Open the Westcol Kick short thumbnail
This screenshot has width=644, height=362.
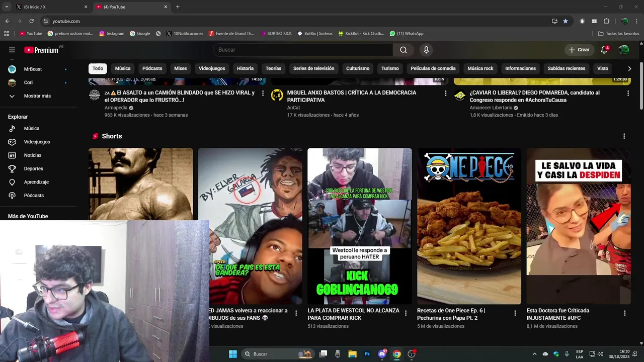(x=359, y=226)
